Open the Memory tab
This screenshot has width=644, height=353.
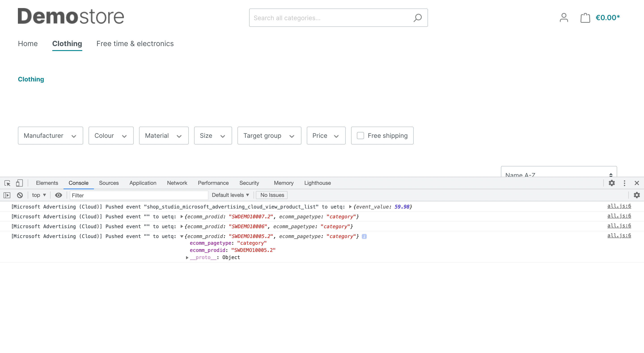tap(284, 183)
